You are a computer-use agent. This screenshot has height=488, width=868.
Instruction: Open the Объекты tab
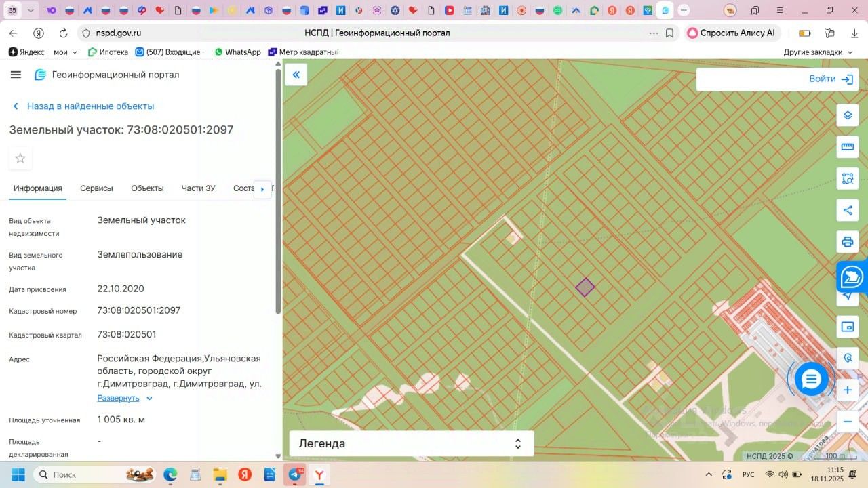pyautogui.click(x=147, y=188)
